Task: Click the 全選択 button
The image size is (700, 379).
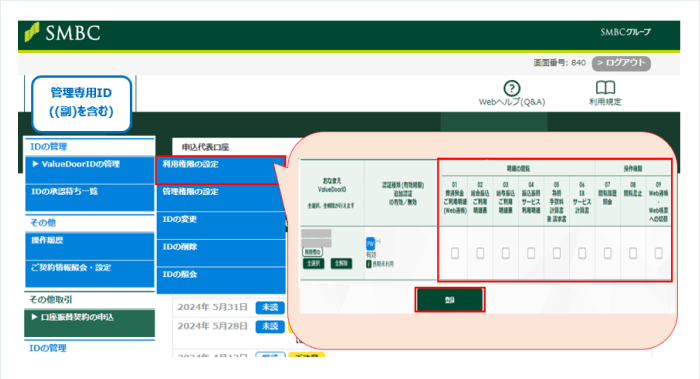Action: pyautogui.click(x=313, y=263)
